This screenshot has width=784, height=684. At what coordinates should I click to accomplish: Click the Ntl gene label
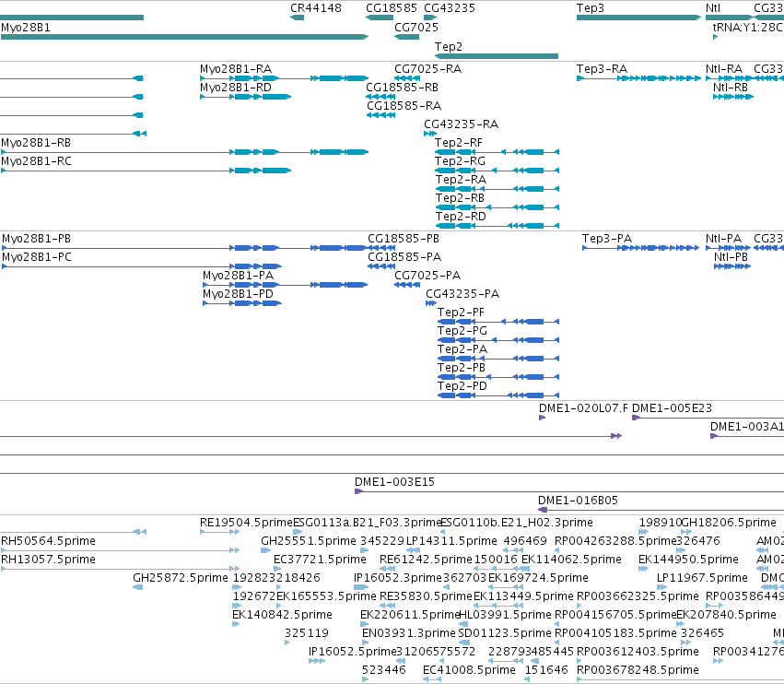tap(712, 8)
